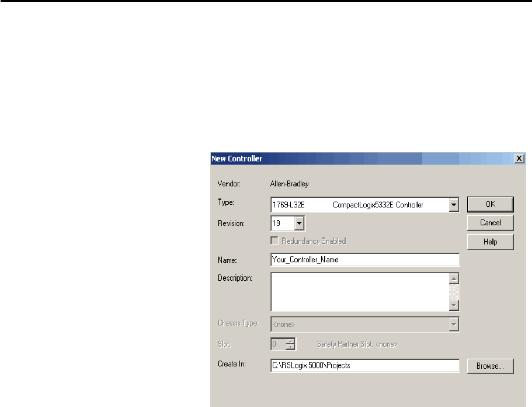Click the Description scrollbar up arrow
The image size is (532, 407).
(x=454, y=279)
